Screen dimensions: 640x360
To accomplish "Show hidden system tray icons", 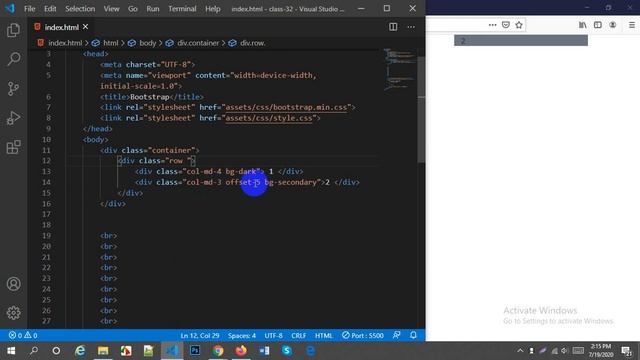I will pyautogui.click(x=520, y=351).
